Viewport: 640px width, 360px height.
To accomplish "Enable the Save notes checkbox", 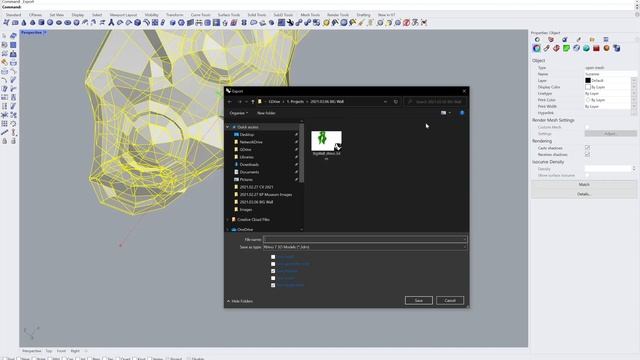I will point(273,278).
